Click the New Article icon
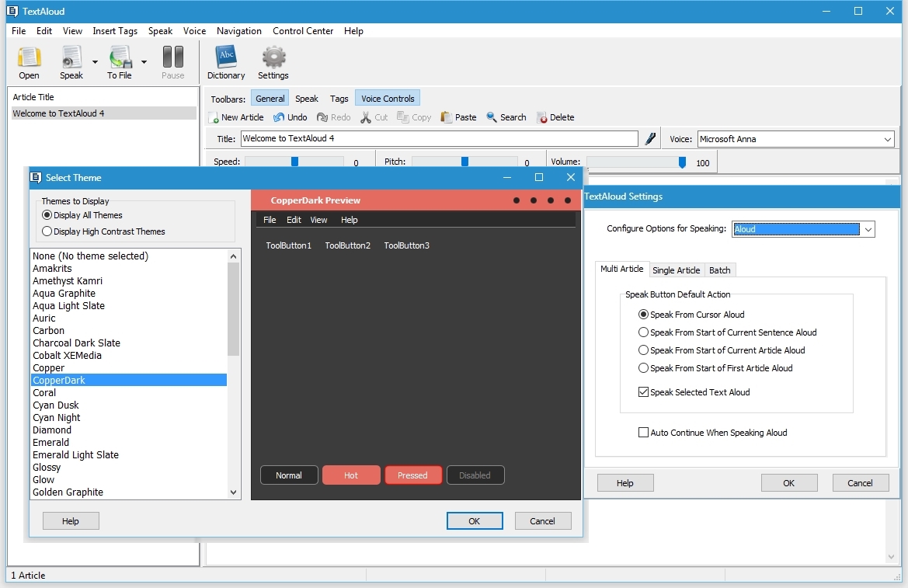This screenshot has height=588, width=908. pos(214,118)
